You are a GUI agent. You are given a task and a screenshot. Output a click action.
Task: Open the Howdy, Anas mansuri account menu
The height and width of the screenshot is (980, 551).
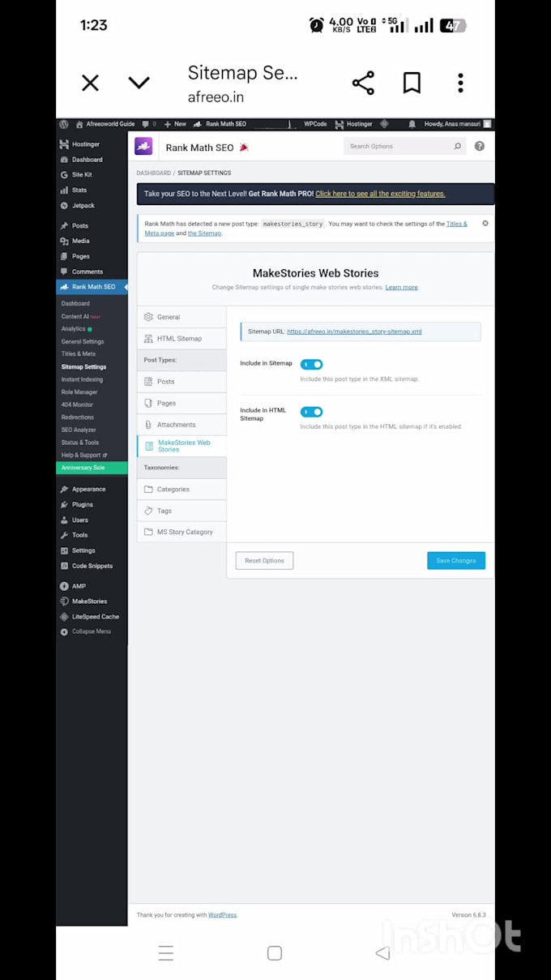tap(457, 124)
